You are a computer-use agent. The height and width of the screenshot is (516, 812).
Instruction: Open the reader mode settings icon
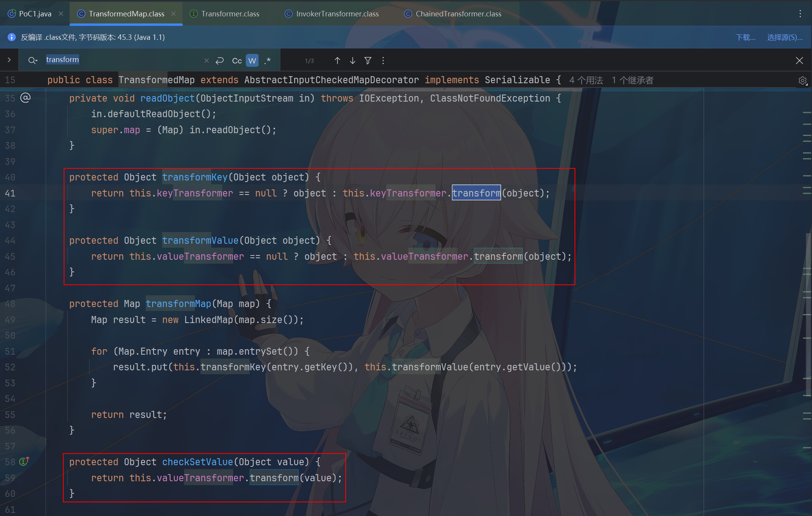[x=803, y=80]
